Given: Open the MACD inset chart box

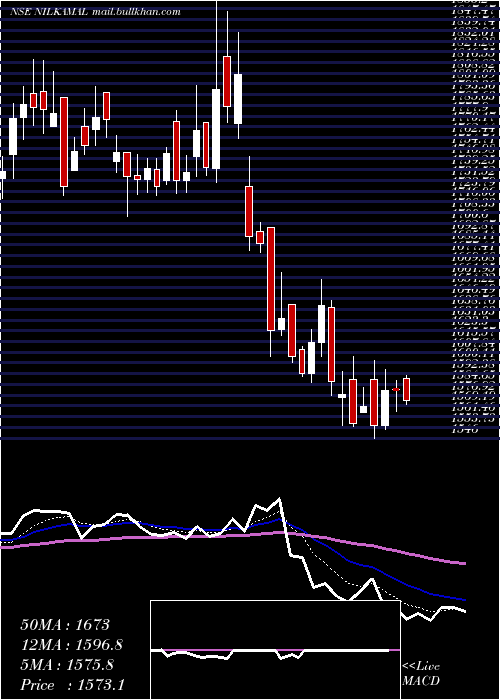Looking at the screenshot, I should click(275, 650).
